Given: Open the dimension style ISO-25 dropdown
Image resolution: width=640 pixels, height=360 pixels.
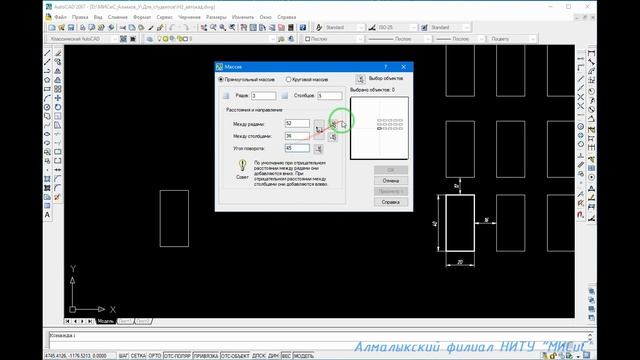Looking at the screenshot, I should point(397,27).
